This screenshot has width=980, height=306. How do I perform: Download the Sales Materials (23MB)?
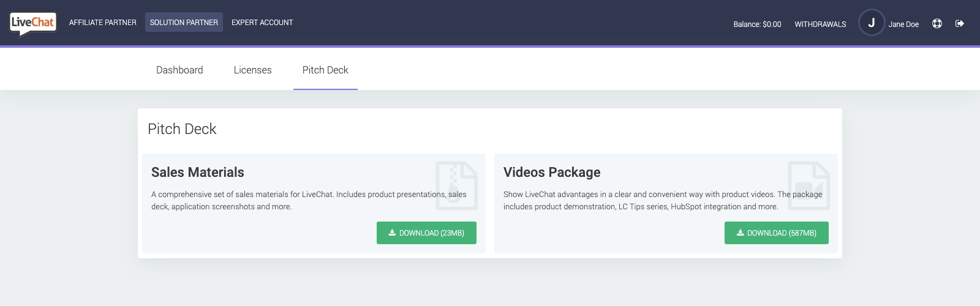tap(426, 233)
